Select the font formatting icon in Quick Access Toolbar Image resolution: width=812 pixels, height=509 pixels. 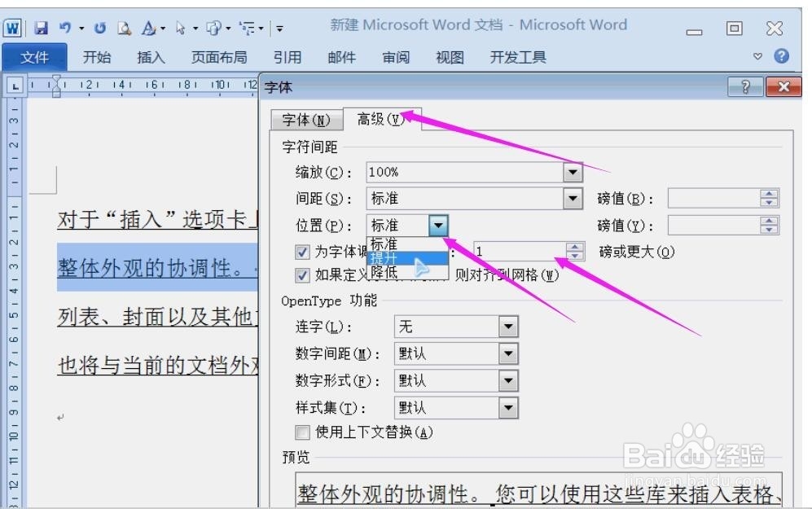[150, 27]
